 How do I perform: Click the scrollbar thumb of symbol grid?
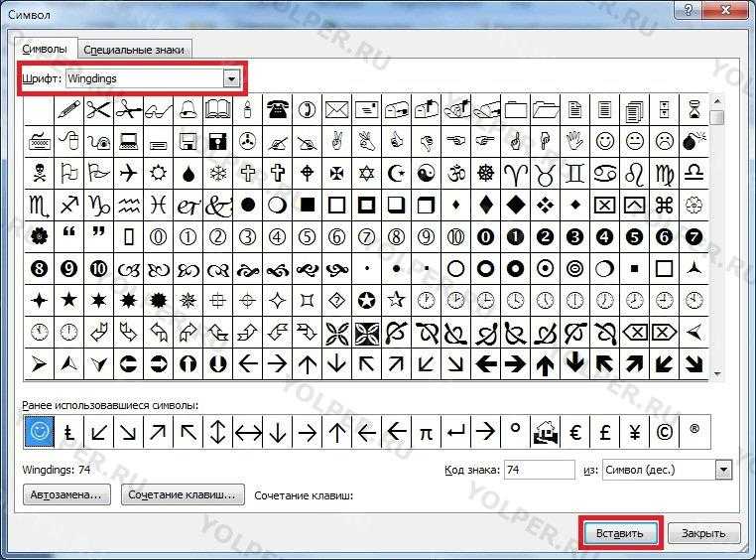[x=717, y=117]
